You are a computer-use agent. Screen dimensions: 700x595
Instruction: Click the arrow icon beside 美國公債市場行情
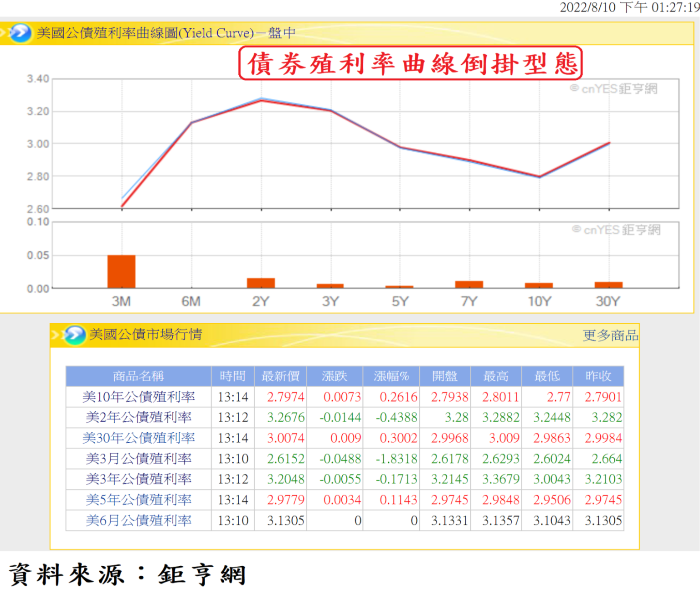click(x=74, y=335)
